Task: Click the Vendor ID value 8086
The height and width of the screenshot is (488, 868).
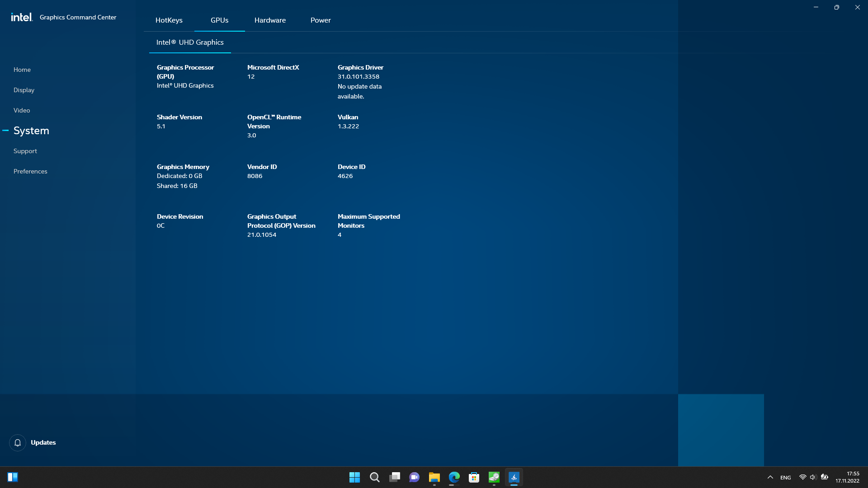Action: click(x=255, y=176)
